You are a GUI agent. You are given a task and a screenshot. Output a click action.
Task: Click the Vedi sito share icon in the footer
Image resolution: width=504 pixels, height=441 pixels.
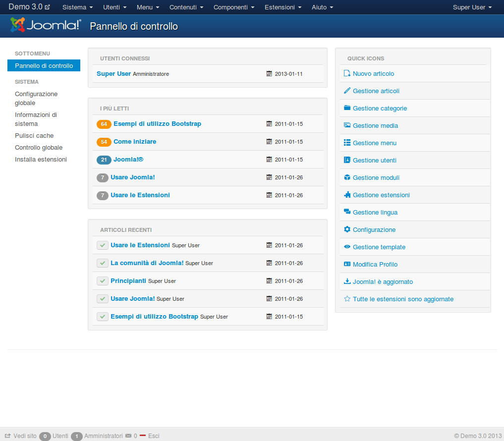pyautogui.click(x=8, y=436)
